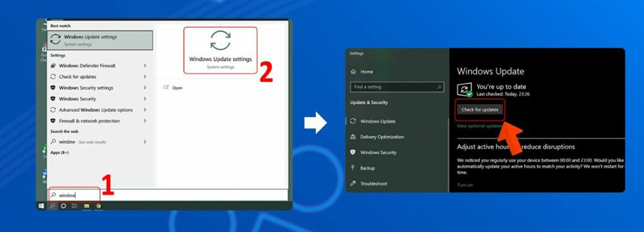Click the Windows Defender Firewall result icon
Image resolution: width=644 pixels, height=232 pixels.
click(x=53, y=66)
